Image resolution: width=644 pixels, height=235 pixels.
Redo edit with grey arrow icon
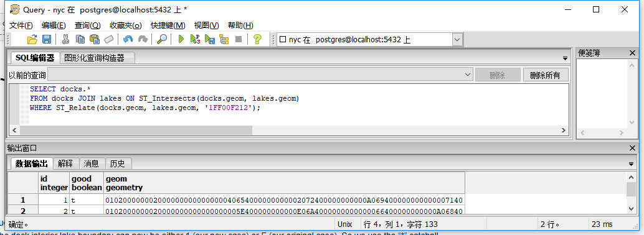(x=143, y=39)
